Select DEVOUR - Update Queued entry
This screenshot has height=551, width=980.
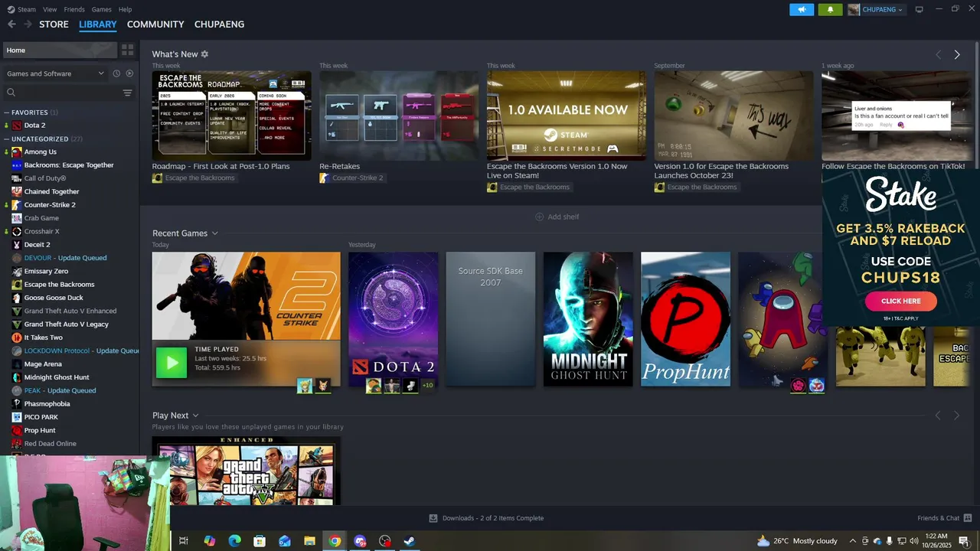click(x=65, y=258)
